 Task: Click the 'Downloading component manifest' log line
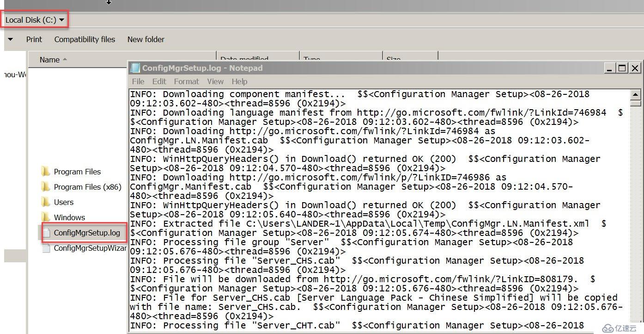359,94
